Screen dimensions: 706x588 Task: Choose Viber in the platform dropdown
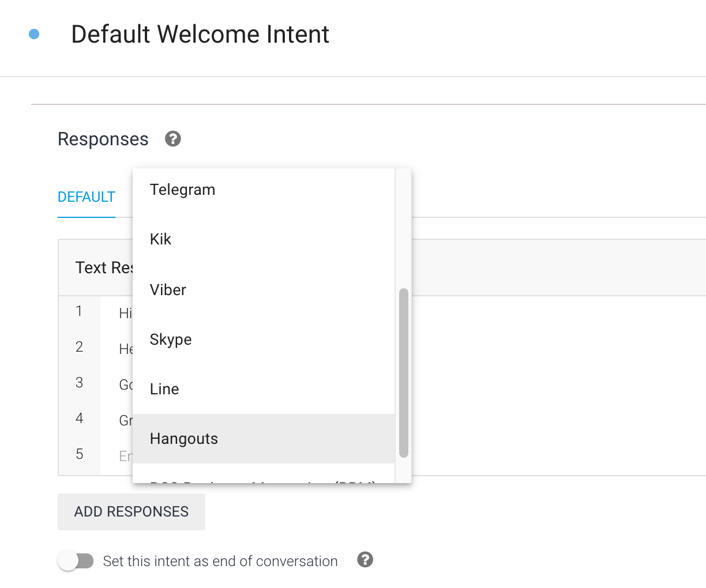pyautogui.click(x=167, y=289)
